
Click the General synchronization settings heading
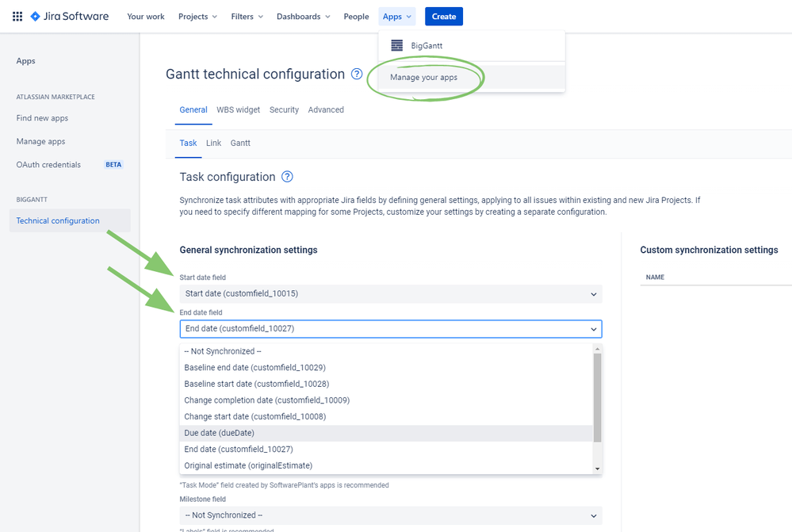pyautogui.click(x=248, y=250)
